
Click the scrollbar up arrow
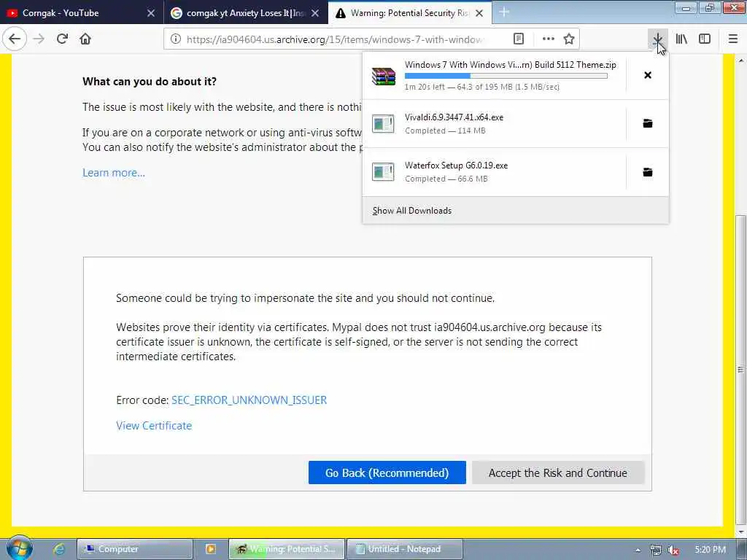pyautogui.click(x=740, y=61)
